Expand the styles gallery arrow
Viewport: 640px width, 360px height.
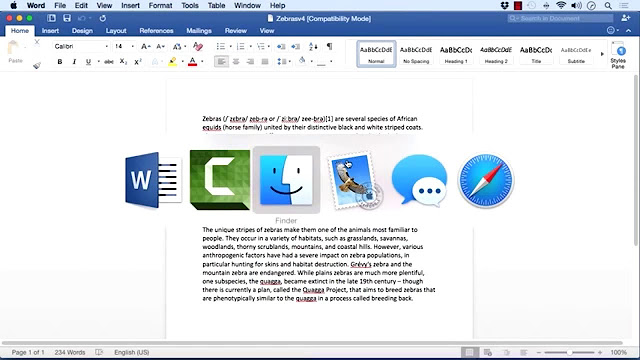coord(602,54)
